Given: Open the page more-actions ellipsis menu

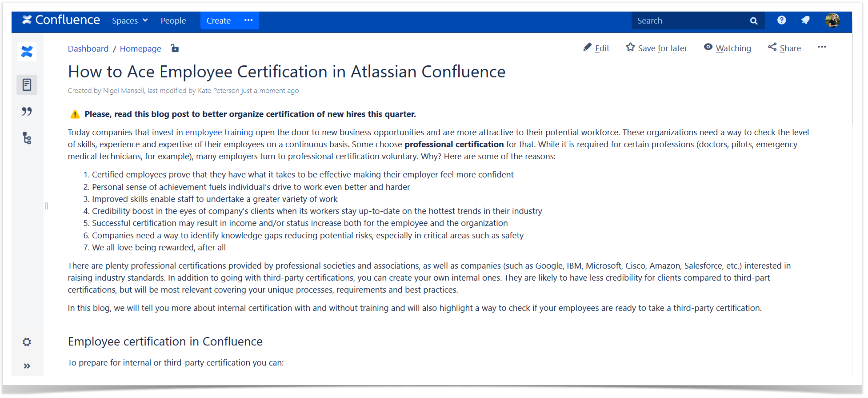Looking at the screenshot, I should pyautogui.click(x=822, y=47).
